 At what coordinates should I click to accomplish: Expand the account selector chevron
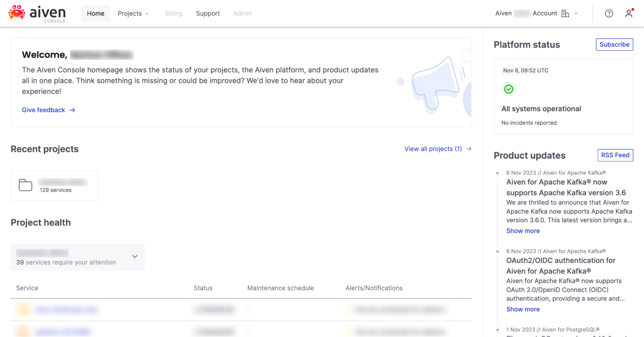point(576,14)
